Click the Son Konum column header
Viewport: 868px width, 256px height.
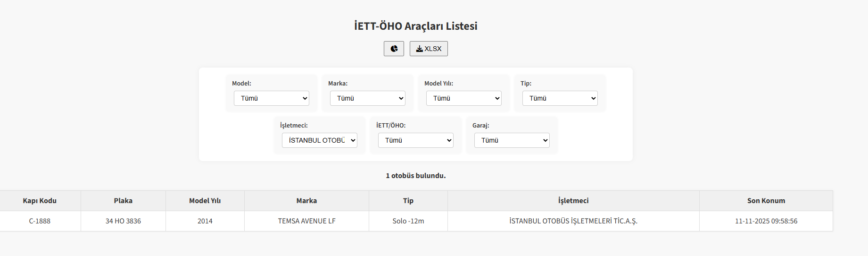click(766, 201)
